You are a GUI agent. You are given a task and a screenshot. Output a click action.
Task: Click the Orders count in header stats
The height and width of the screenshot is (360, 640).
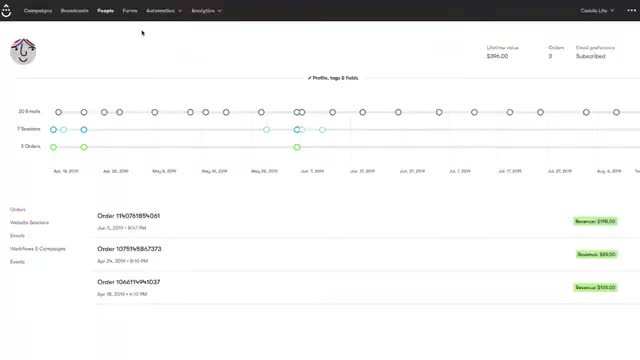tap(550, 56)
